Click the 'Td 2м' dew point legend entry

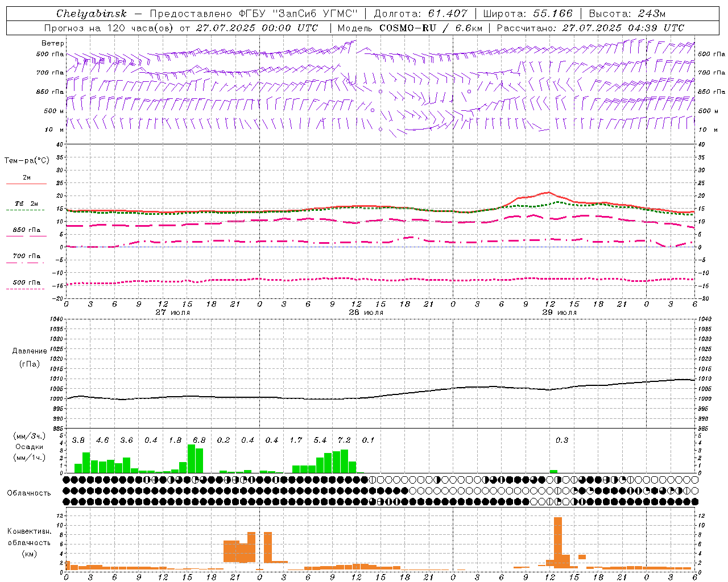[26, 203]
